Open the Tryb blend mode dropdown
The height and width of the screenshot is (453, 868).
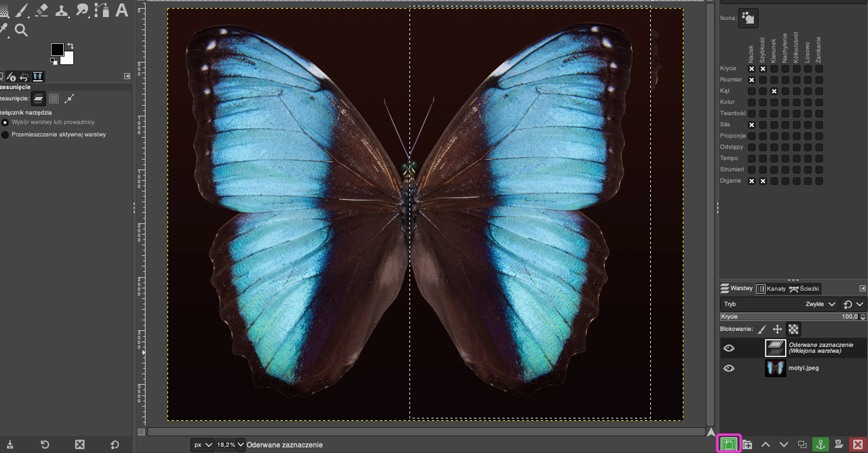821,304
